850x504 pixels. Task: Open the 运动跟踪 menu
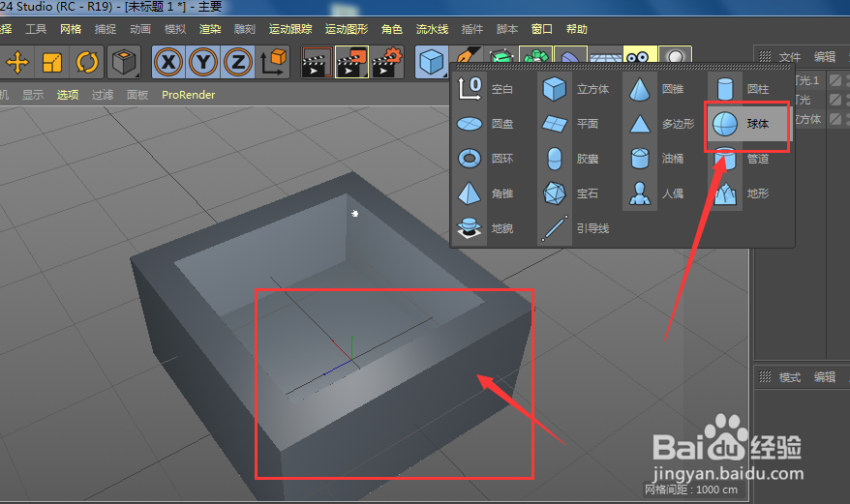(290, 29)
